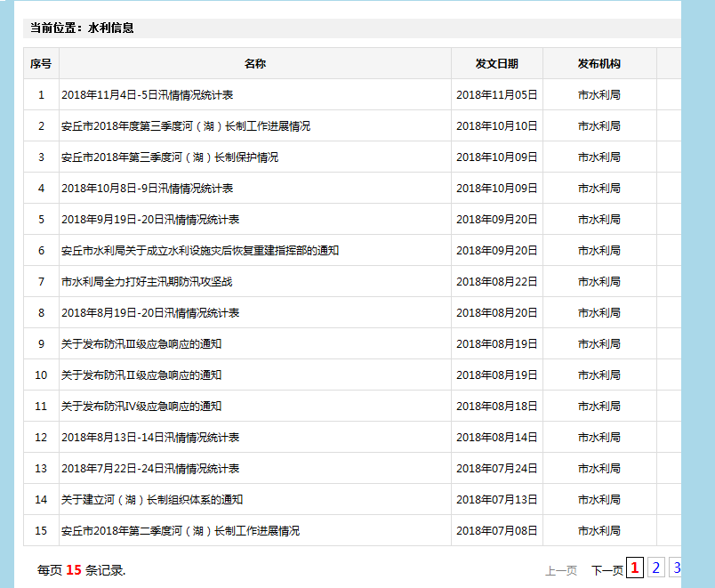
Task: Click date cell 2018年08月14日
Action: [x=496, y=438]
